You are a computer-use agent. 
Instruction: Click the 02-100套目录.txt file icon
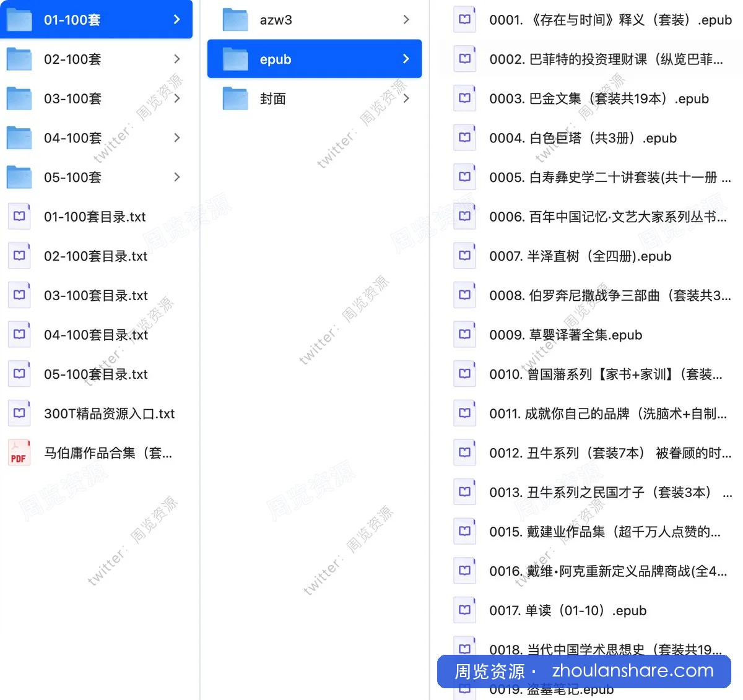click(19, 256)
